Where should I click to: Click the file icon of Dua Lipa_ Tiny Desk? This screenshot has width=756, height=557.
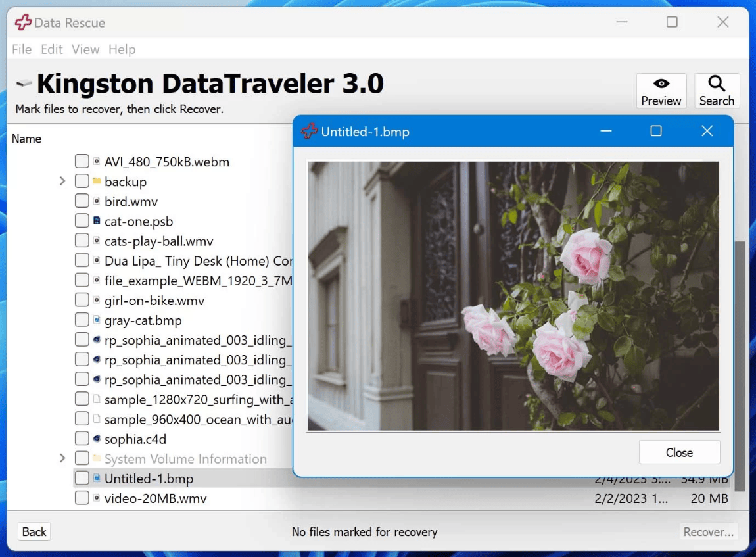(97, 260)
